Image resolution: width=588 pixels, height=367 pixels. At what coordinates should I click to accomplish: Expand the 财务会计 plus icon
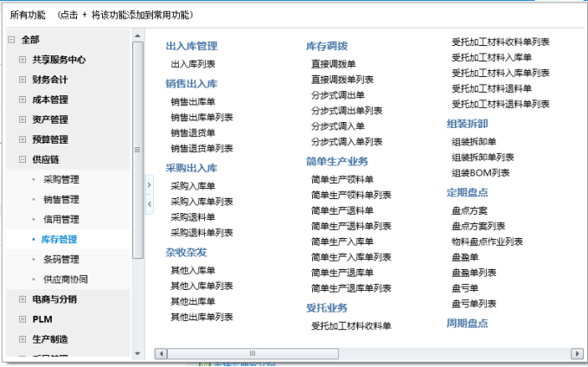pyautogui.click(x=22, y=80)
